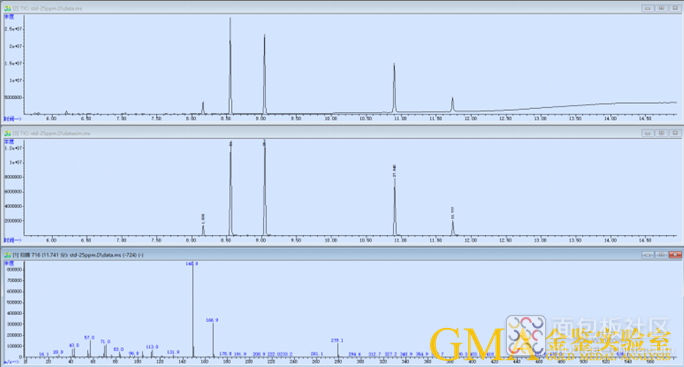Close the top TIC chromatogram window
This screenshot has height=367, width=684.
675,8
